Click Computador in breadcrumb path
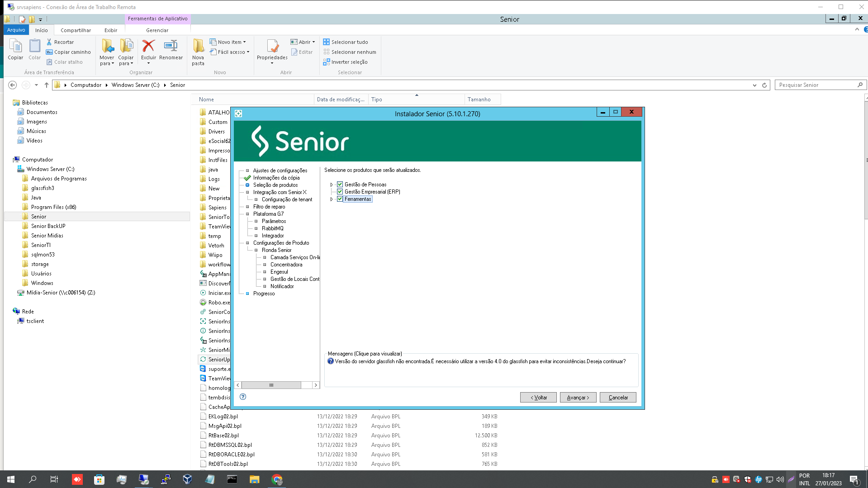This screenshot has height=488, width=868. tap(86, 85)
